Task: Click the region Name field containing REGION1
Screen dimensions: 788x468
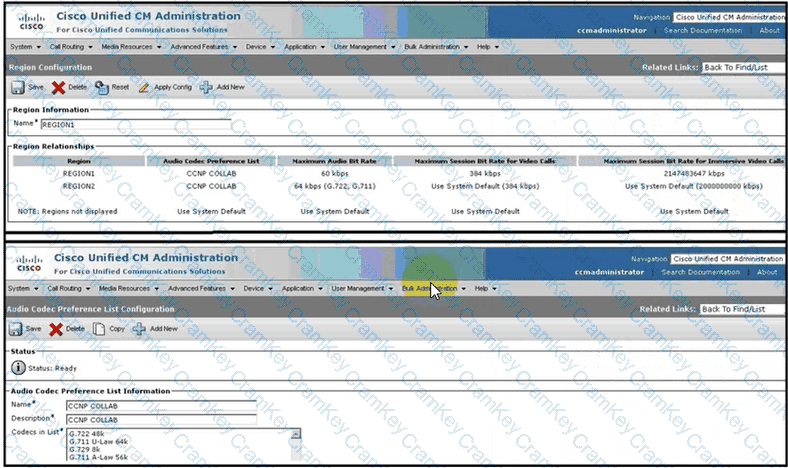Action: pyautogui.click(x=134, y=124)
